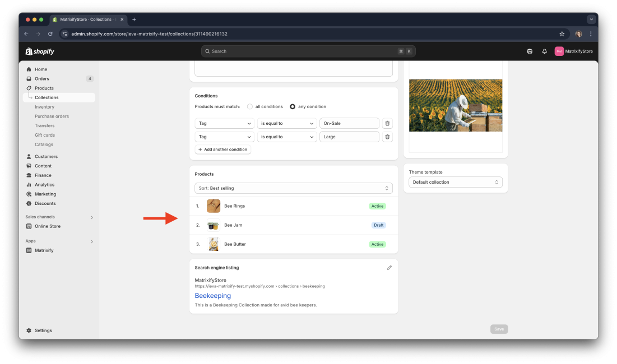
Task: Switch to the MatrixifyStore Collections browser tab
Action: [x=84, y=18]
